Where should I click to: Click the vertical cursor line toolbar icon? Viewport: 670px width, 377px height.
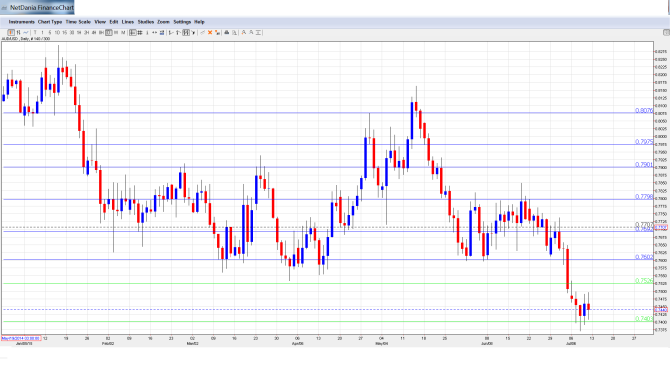click(x=147, y=32)
